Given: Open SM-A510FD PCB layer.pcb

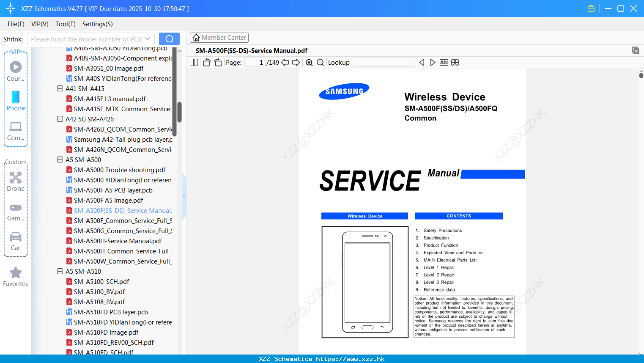Looking at the screenshot, I should pyautogui.click(x=107, y=312).
